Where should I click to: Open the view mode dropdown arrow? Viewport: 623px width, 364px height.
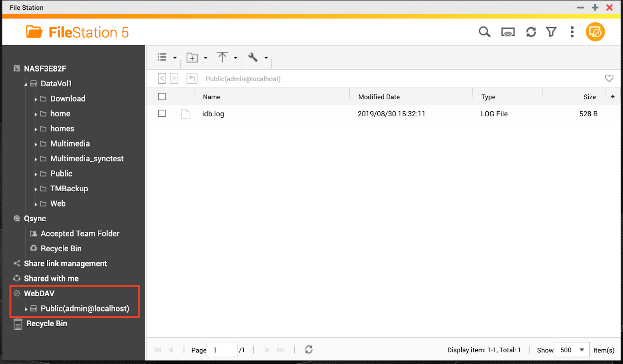pos(175,58)
